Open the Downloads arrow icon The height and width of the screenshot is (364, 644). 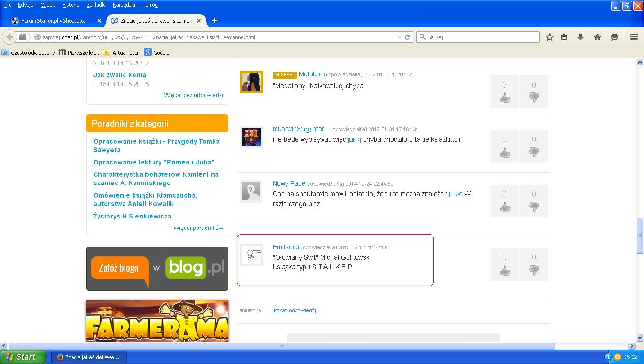[580, 37]
